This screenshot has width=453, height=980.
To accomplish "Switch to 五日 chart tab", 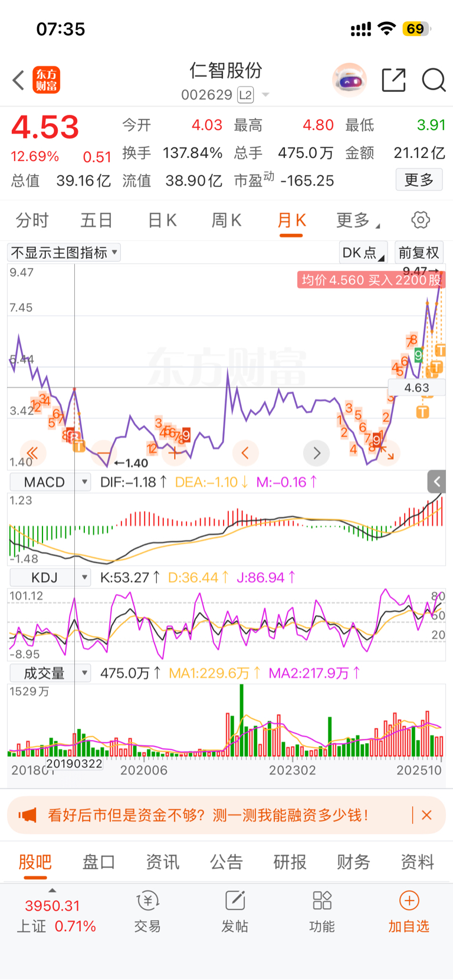I will coord(97,220).
